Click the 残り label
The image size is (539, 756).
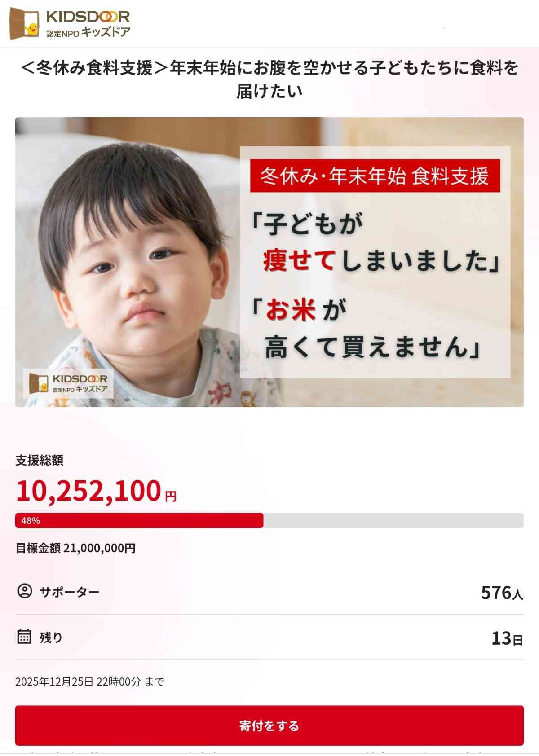click(51, 637)
